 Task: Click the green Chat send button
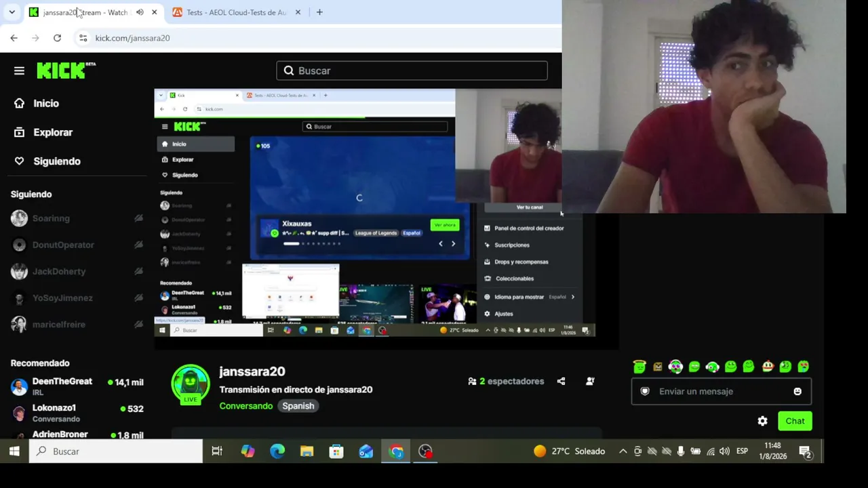(795, 421)
